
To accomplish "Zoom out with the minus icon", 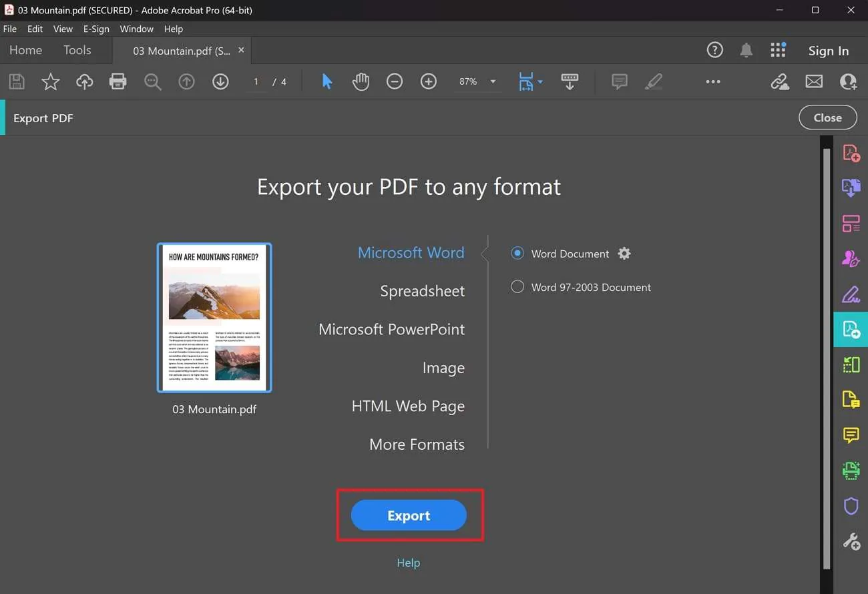I will tap(395, 81).
